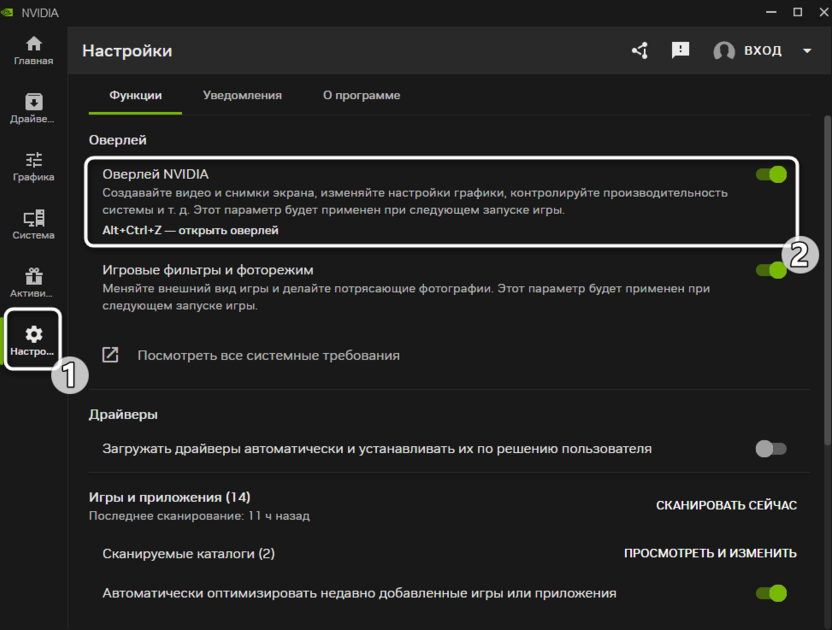The height and width of the screenshot is (630, 832).
Task: Disable the Оверлей NVIDIA toggle
Action: (771, 174)
